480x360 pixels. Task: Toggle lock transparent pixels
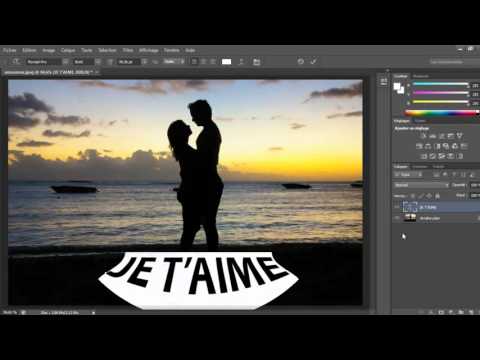click(413, 196)
